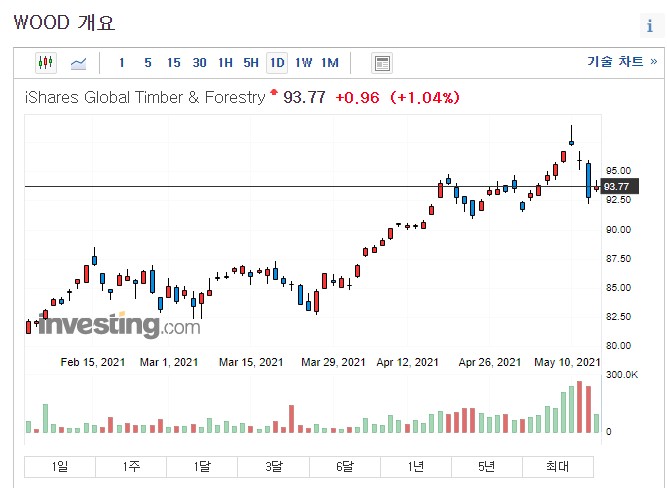Set chart range to 1달
This screenshot has width=667, height=488.
pos(202,467)
